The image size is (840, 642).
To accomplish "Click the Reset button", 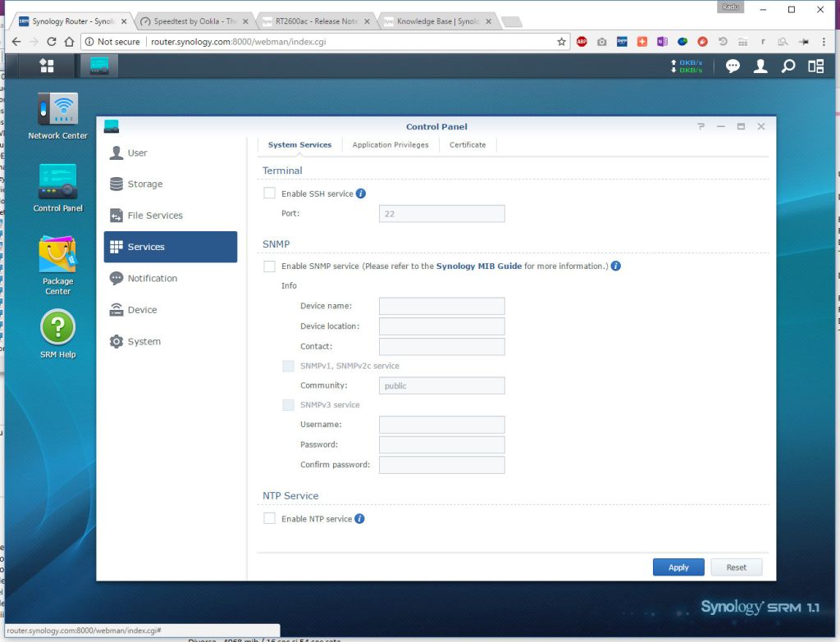I will pyautogui.click(x=736, y=567).
